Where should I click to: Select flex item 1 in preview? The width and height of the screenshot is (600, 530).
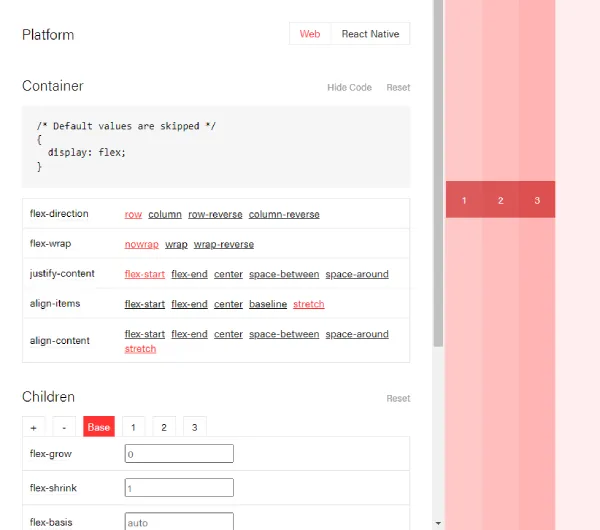[x=464, y=200]
